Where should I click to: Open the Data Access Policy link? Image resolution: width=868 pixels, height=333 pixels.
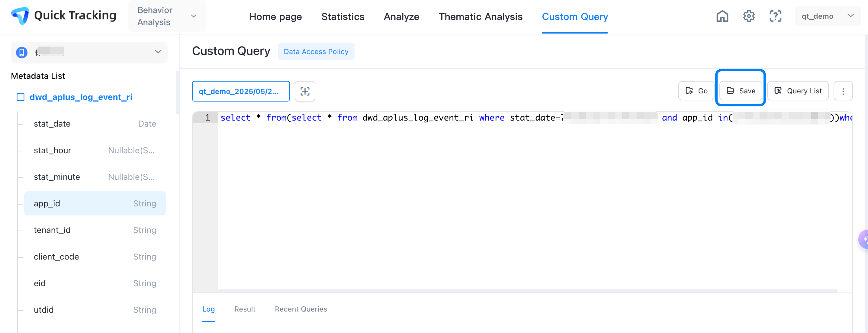pyautogui.click(x=316, y=52)
